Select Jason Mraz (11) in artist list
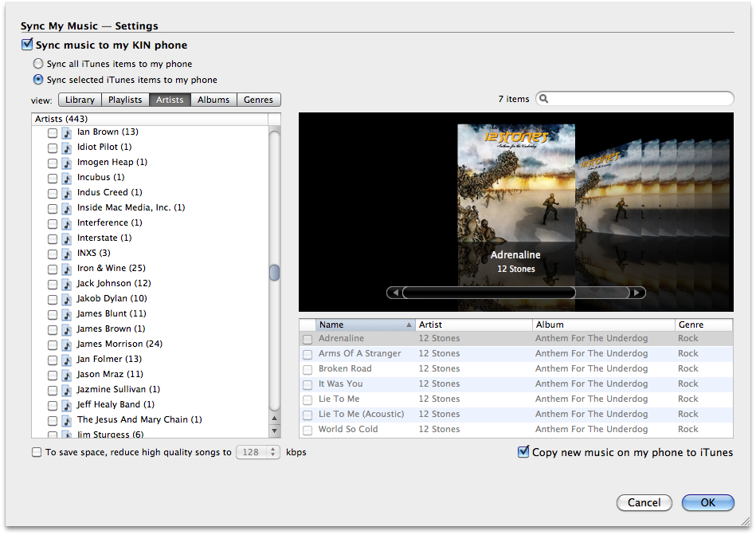This screenshot has width=756, height=535. click(x=110, y=375)
